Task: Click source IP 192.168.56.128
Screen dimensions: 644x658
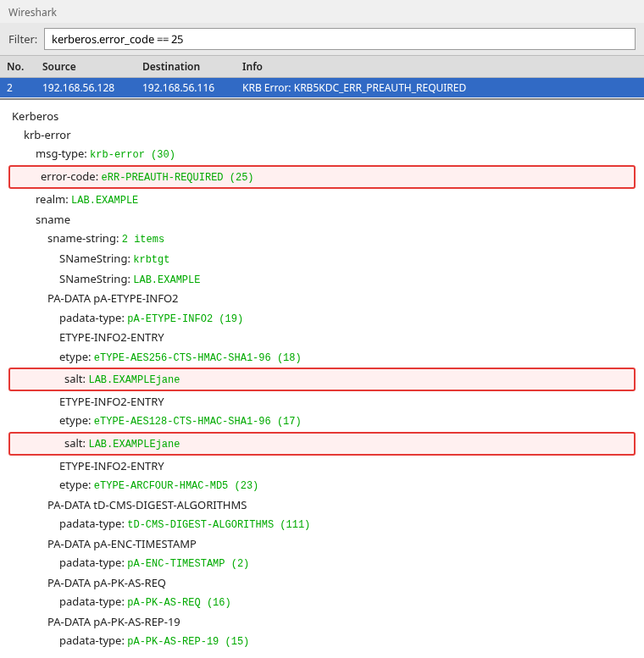Action: pos(78,88)
